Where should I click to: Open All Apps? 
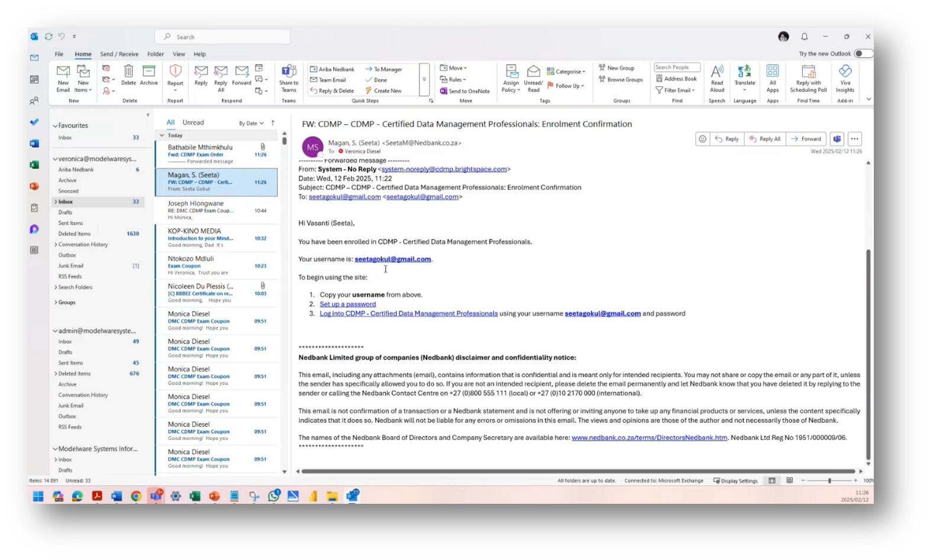click(x=773, y=79)
